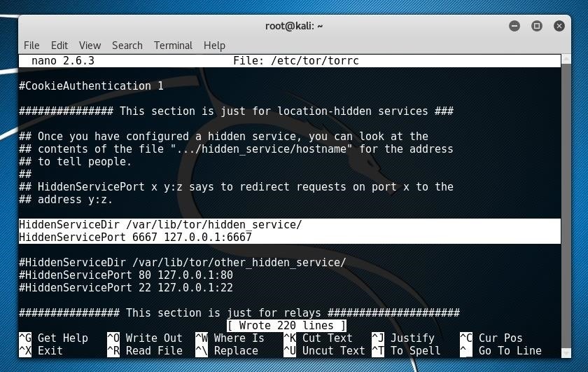Open the Edit menu
This screenshot has width=588, height=372.
[x=59, y=46]
